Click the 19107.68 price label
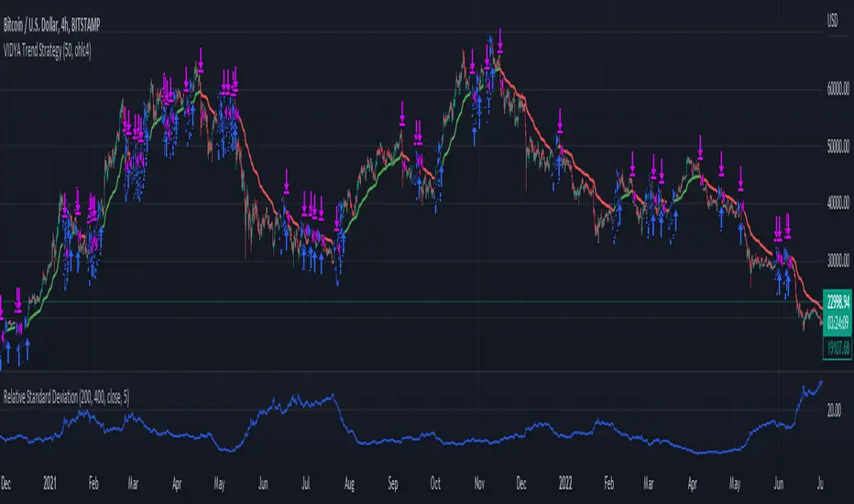The width and height of the screenshot is (854, 504). point(838,349)
